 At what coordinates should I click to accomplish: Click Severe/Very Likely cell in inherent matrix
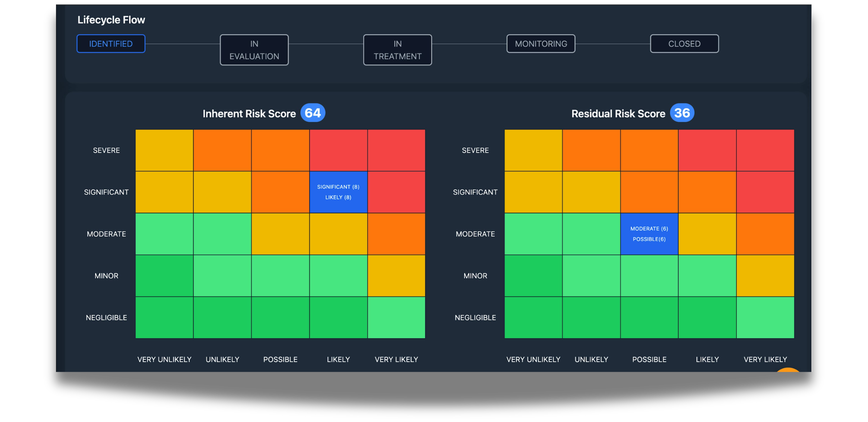396,150
